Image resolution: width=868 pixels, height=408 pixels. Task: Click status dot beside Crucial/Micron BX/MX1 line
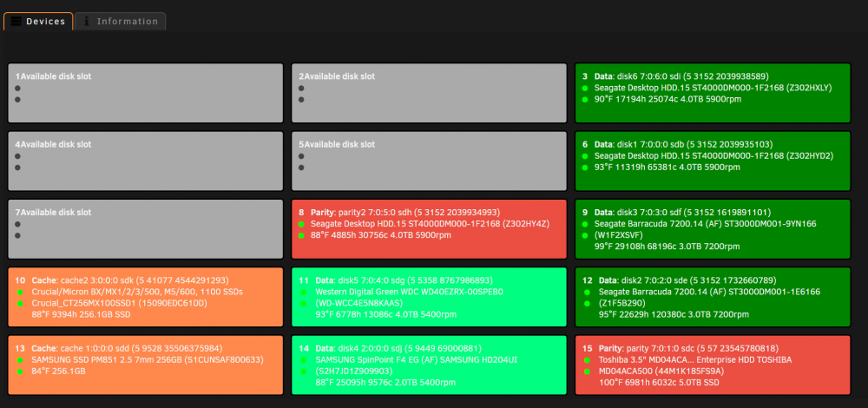[20, 293]
